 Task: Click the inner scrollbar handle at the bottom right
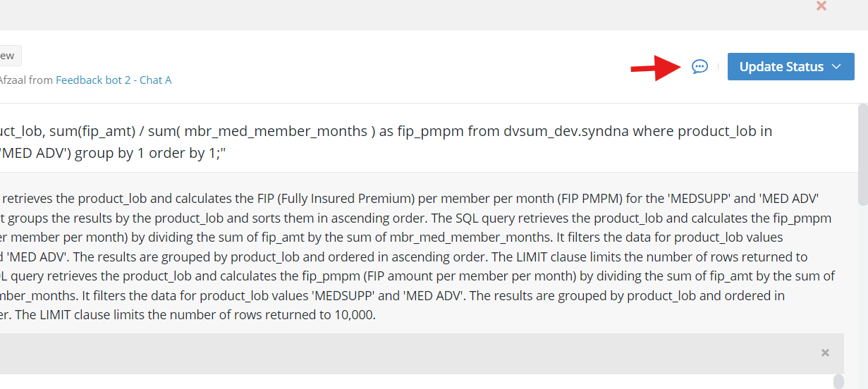[x=838, y=381]
